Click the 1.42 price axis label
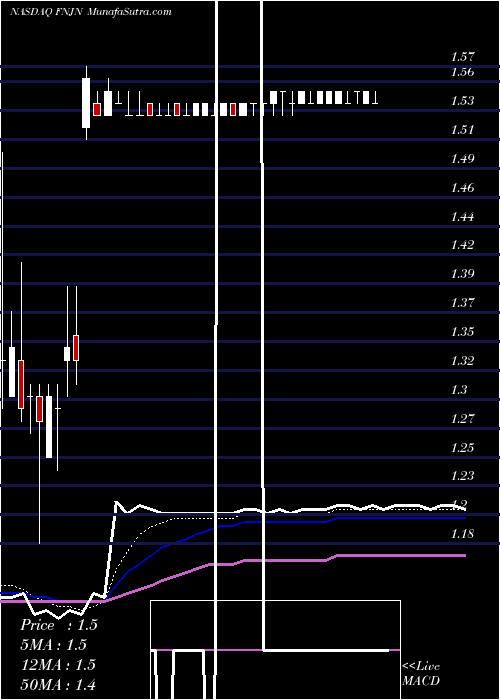The width and height of the screenshot is (500, 700). click(x=462, y=245)
